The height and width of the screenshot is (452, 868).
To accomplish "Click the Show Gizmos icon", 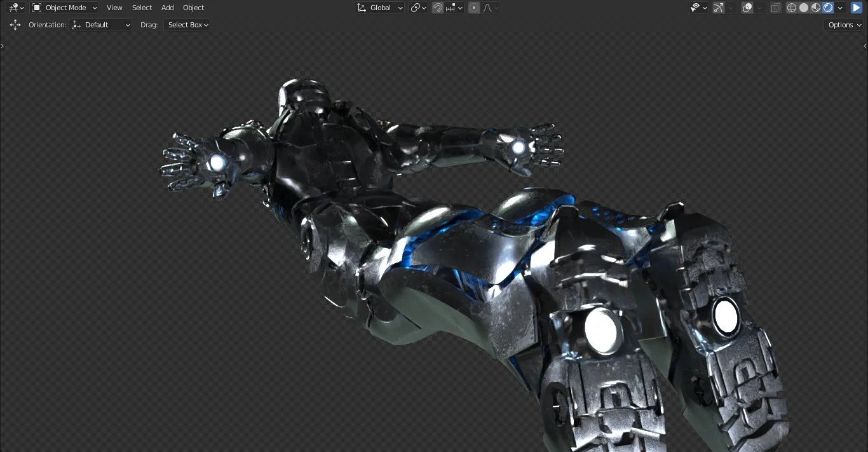I will [x=717, y=8].
